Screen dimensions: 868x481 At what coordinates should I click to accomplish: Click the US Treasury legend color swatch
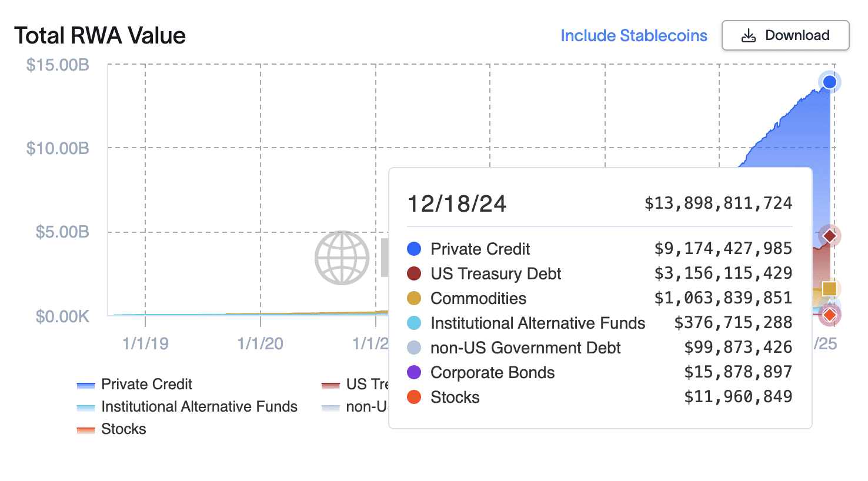[x=330, y=384]
